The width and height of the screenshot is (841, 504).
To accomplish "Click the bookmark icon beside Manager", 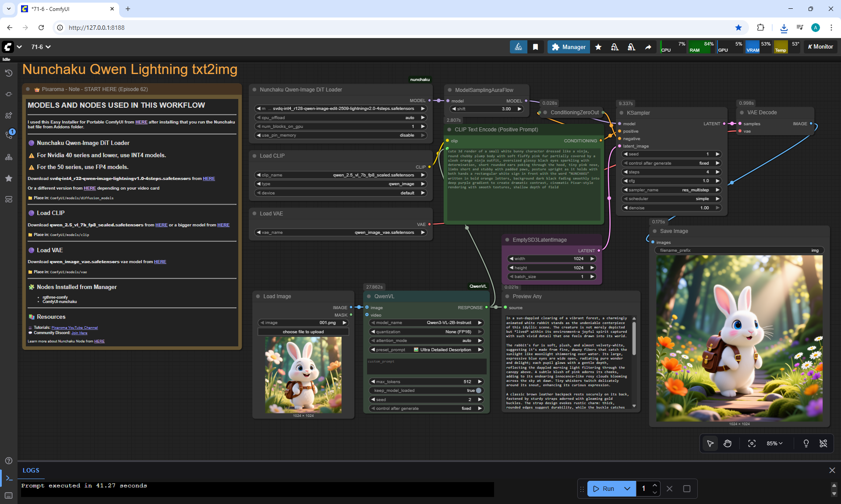I will pos(535,47).
